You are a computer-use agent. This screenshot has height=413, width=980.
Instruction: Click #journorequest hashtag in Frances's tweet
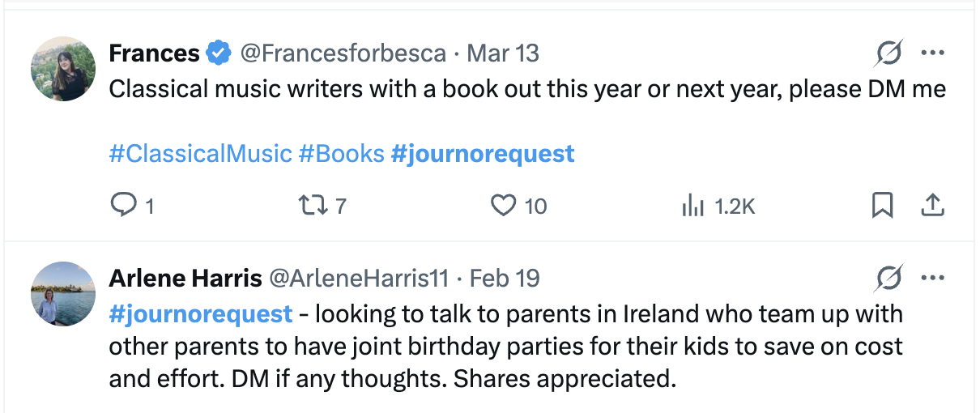(483, 153)
